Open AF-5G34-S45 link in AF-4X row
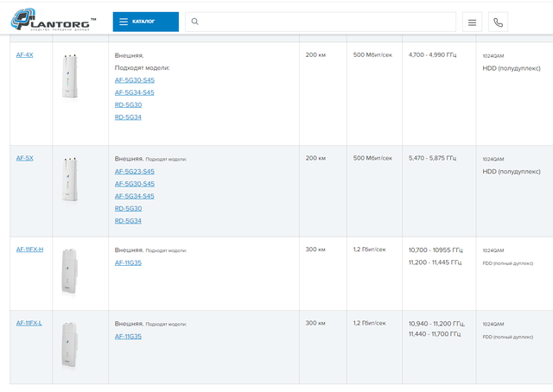 (x=135, y=92)
